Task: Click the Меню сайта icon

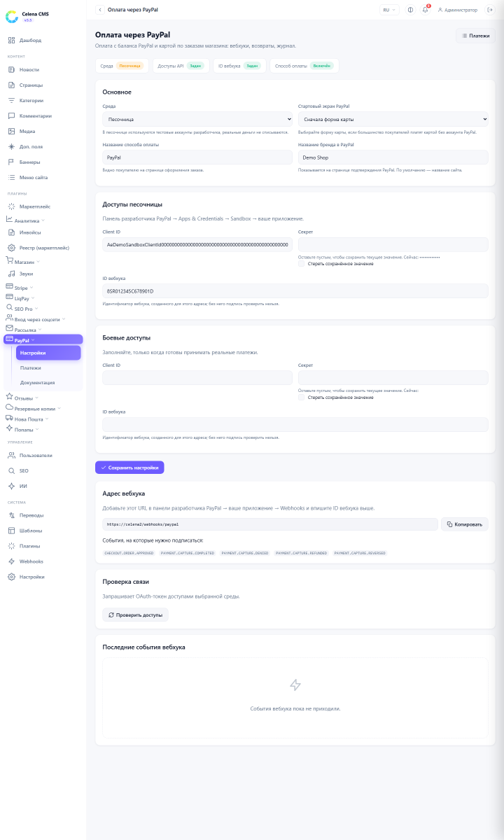Action: (x=11, y=177)
